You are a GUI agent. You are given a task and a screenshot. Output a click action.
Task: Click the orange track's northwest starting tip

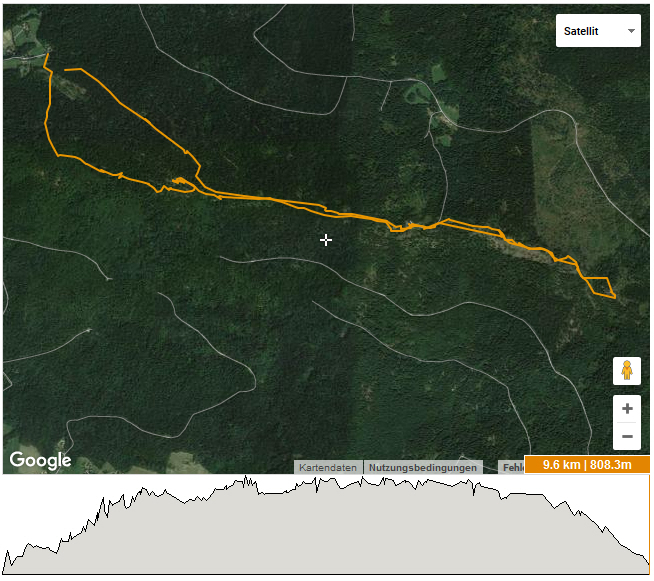point(47,56)
